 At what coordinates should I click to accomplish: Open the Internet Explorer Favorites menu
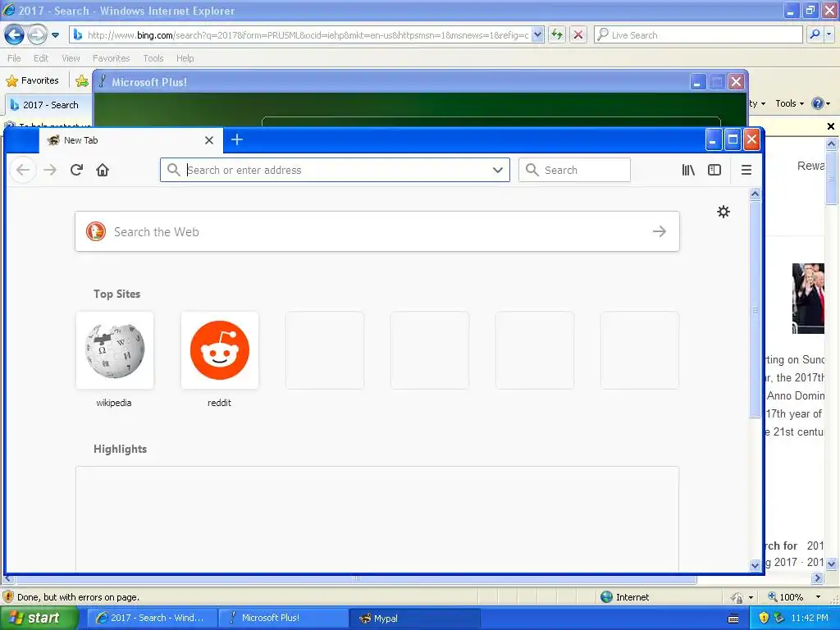111,58
